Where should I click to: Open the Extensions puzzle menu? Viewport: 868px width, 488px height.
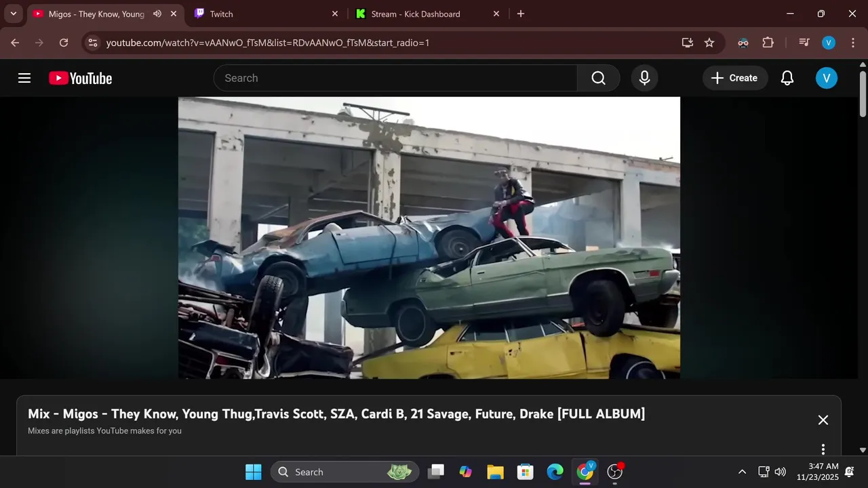(768, 43)
